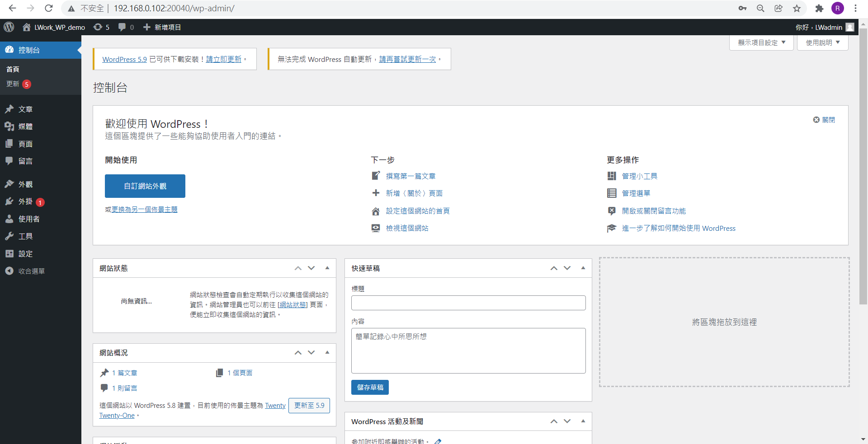Collapse the 快速草稿 panel
The image size is (868, 444).
(x=583, y=268)
